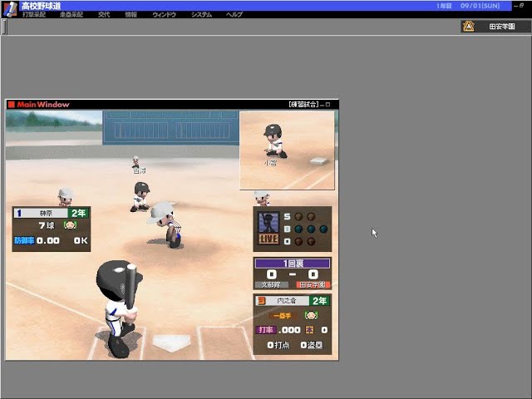Click the third ball count indicator

click(323, 229)
